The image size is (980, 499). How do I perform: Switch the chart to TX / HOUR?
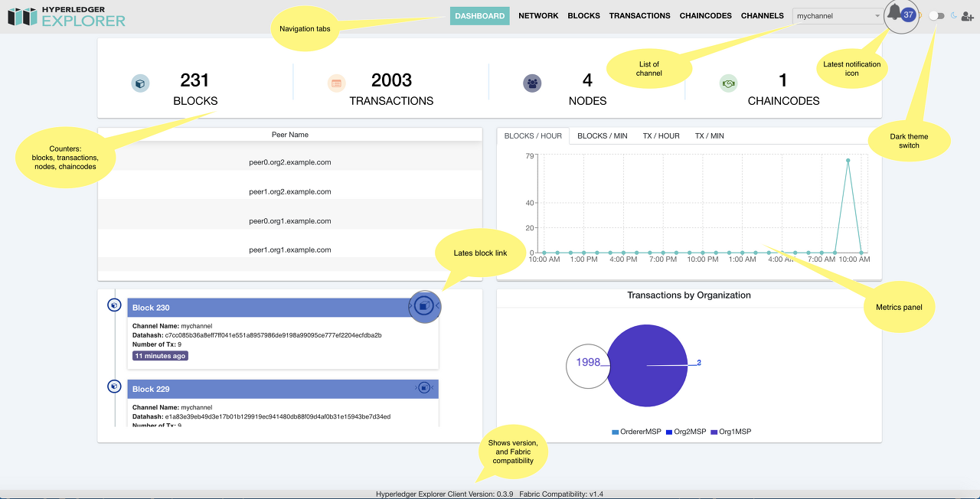(x=661, y=136)
